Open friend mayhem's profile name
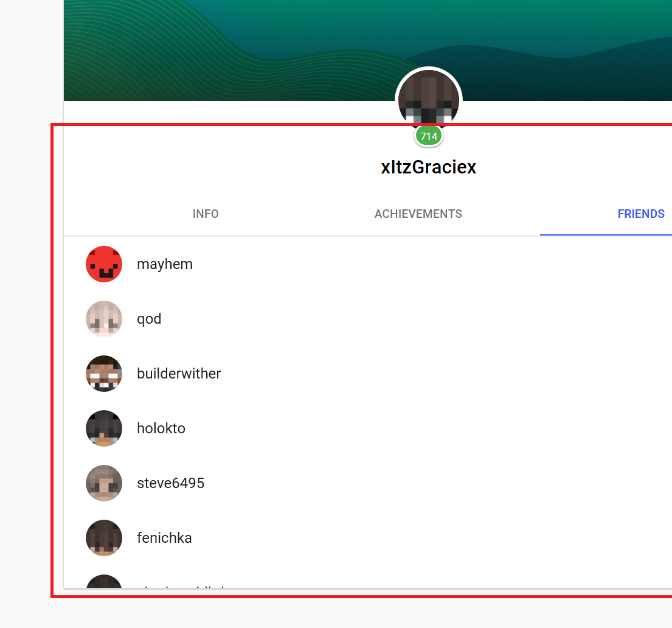 point(165,264)
